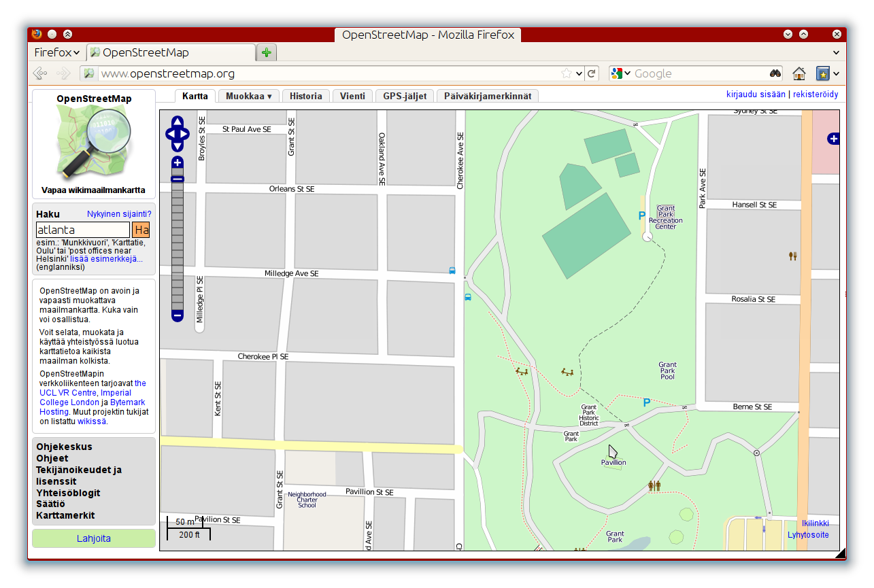874x588 pixels.
Task: Open the Säätiö foundation link
Action: tap(50, 504)
